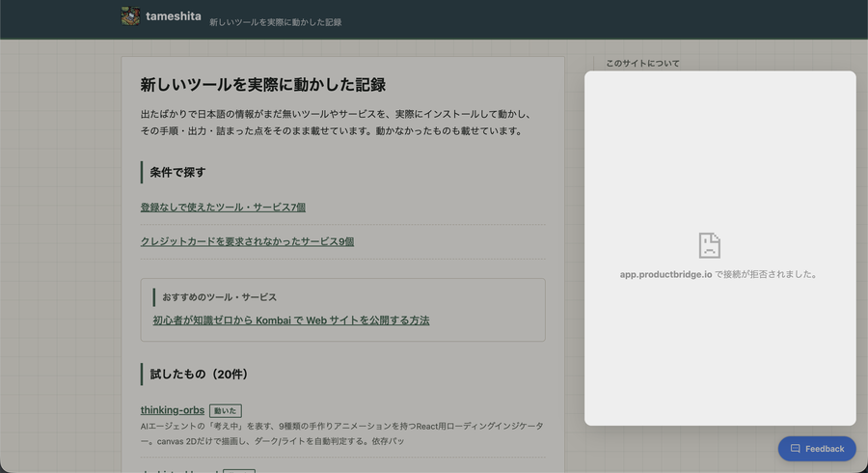Click the おすすめのツール・サービス label

219,297
